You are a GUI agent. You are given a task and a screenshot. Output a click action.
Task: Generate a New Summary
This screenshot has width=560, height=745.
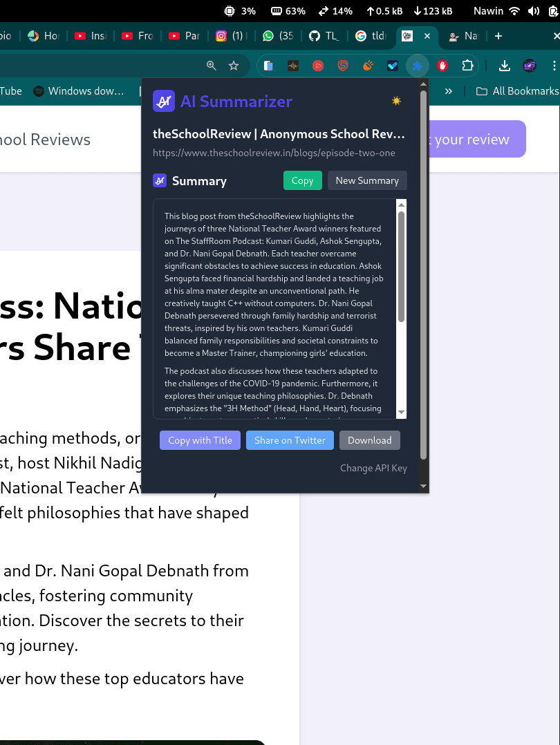coord(367,180)
